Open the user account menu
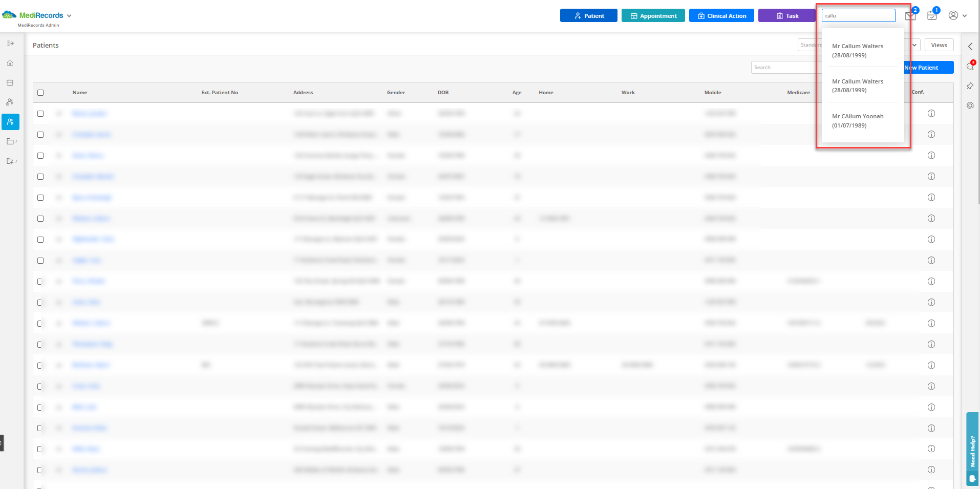The width and height of the screenshot is (980, 489). click(957, 15)
